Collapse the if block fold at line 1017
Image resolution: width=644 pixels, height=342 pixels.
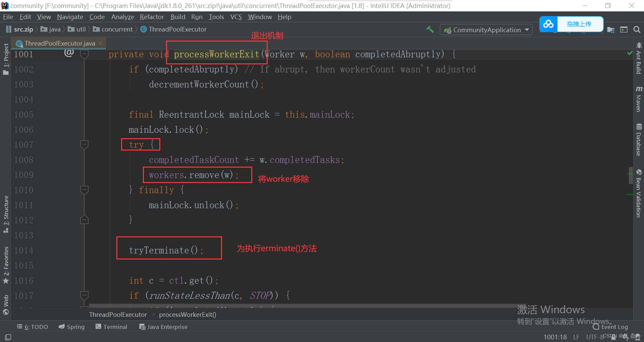click(x=84, y=295)
